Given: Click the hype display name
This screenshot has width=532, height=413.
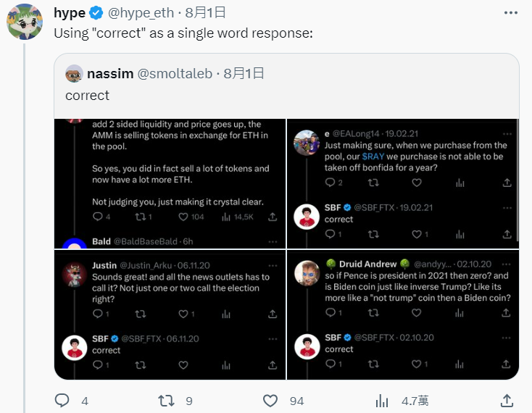Looking at the screenshot, I should 70,13.
